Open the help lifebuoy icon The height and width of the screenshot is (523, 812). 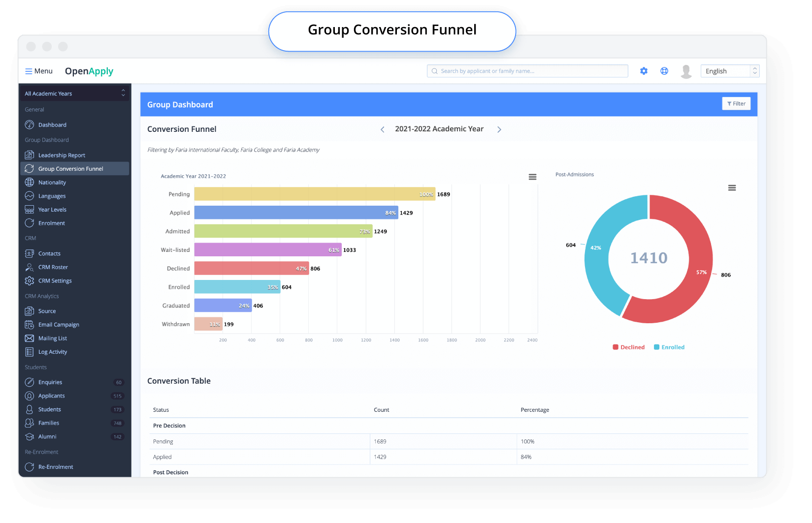click(x=664, y=71)
